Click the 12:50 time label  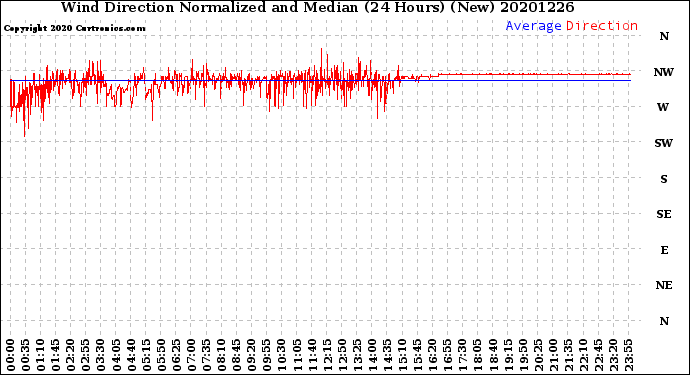click(341, 355)
